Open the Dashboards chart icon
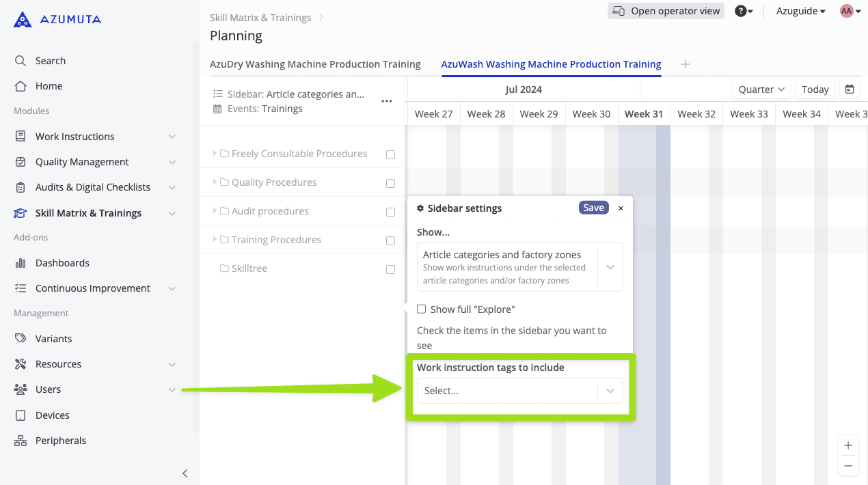The image size is (868, 485). pyautogui.click(x=21, y=263)
